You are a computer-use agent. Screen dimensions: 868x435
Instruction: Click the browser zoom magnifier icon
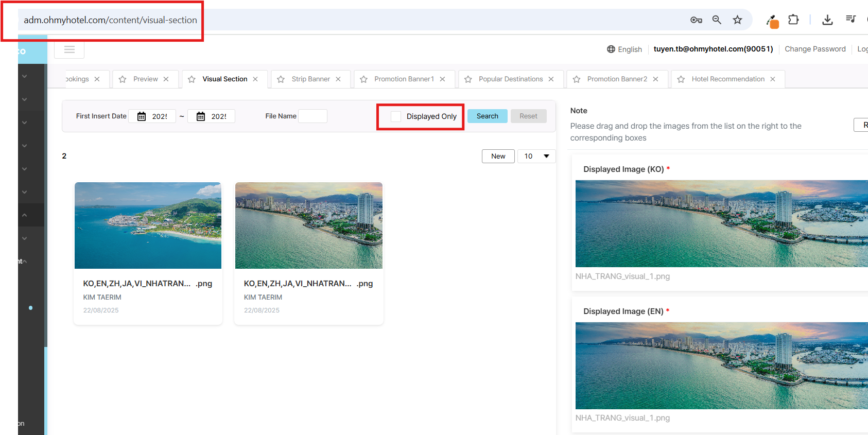(x=717, y=20)
